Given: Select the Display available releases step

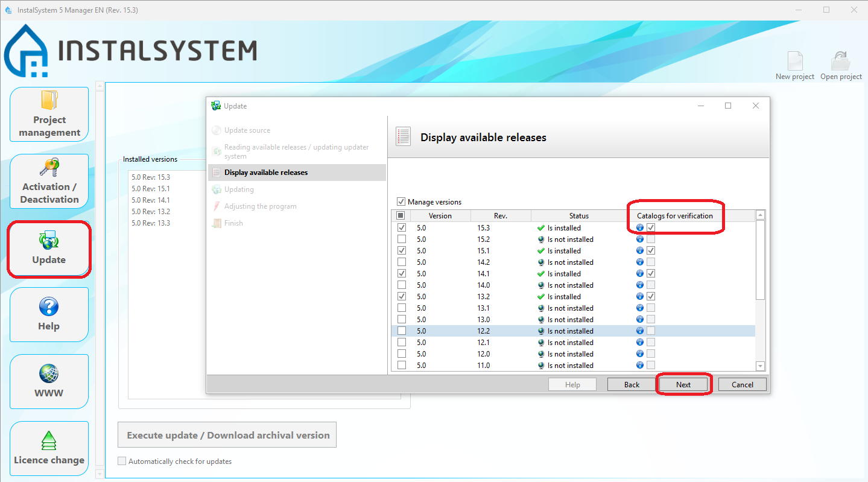Looking at the screenshot, I should tap(266, 173).
